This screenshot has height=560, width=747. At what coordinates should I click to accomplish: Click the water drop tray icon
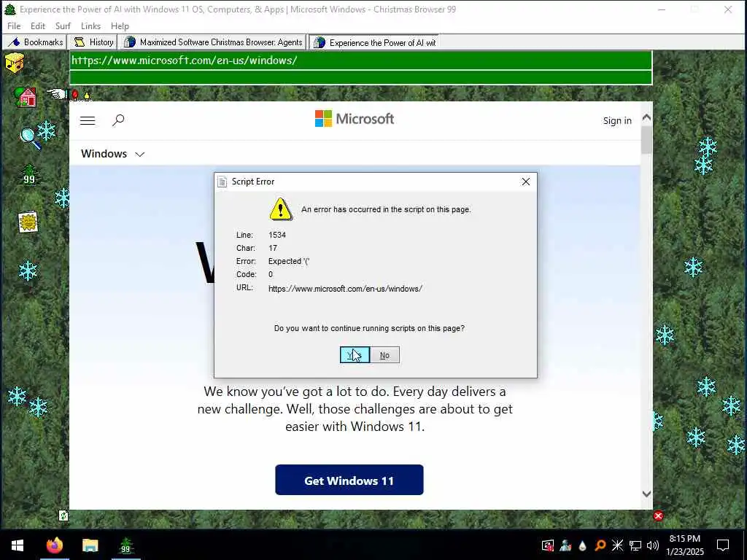[x=582, y=545]
